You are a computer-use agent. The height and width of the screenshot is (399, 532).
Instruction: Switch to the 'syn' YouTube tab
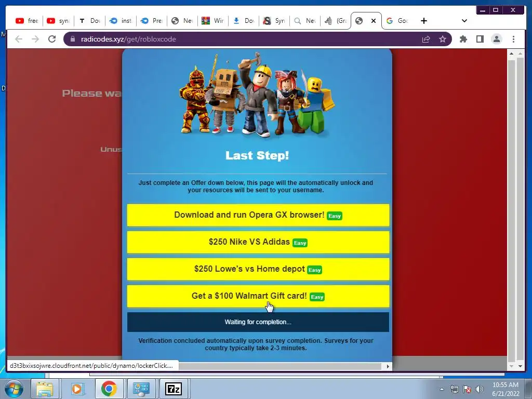coord(58,21)
